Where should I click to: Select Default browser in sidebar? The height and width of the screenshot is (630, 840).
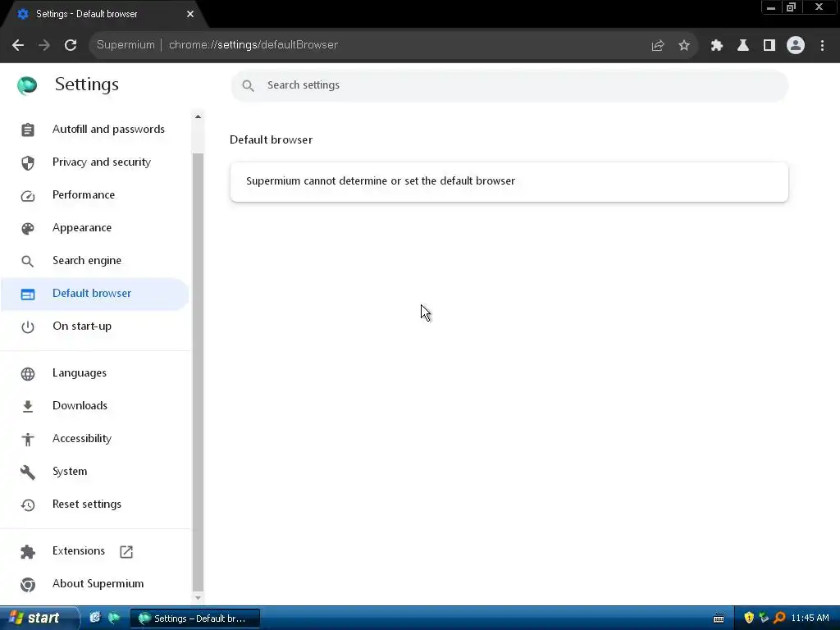pyautogui.click(x=95, y=293)
